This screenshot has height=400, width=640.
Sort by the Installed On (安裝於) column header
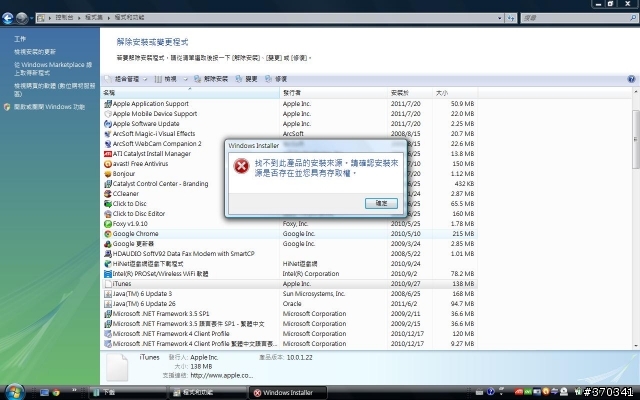coord(410,93)
